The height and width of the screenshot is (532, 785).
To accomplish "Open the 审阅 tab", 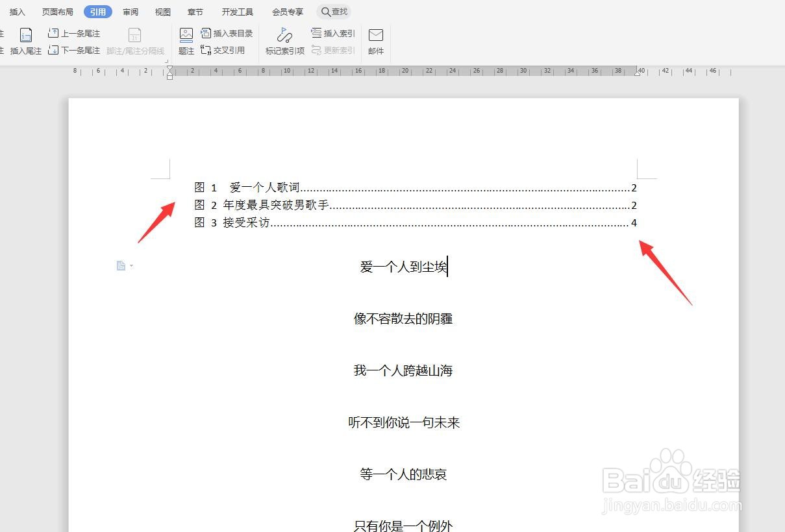I will coord(131,12).
